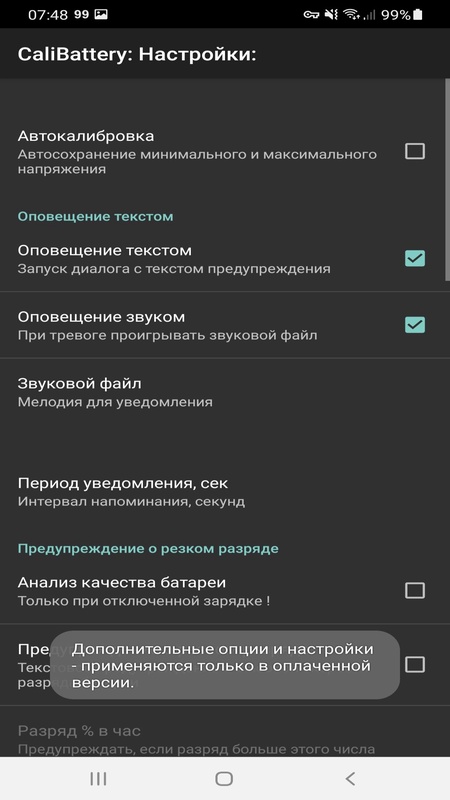Viewport: 450px width, 800px height.
Task: Tap the VPN key icon in status bar
Action: coord(311,15)
